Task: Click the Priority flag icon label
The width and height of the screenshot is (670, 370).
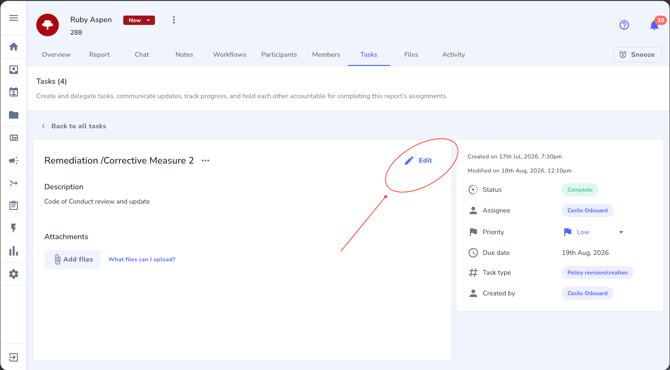Action: 473,232
